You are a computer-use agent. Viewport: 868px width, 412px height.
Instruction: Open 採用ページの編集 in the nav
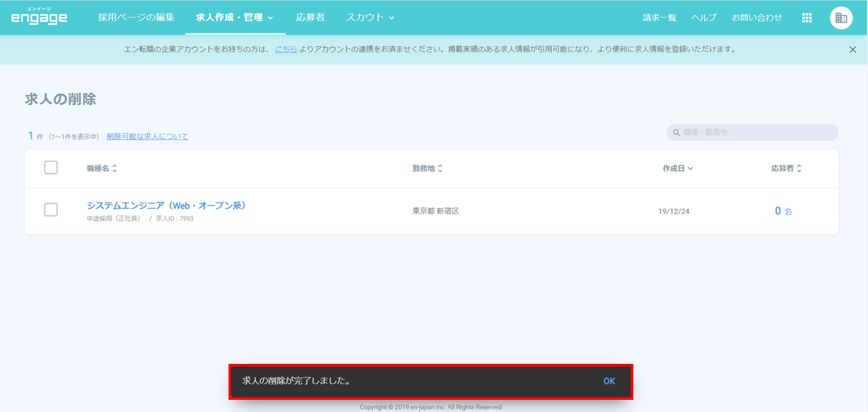point(136,18)
